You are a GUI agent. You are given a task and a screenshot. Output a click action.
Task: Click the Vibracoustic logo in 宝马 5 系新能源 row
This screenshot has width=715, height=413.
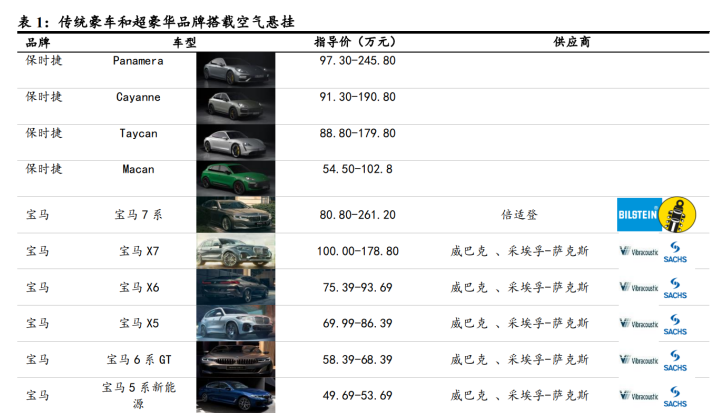tap(639, 396)
